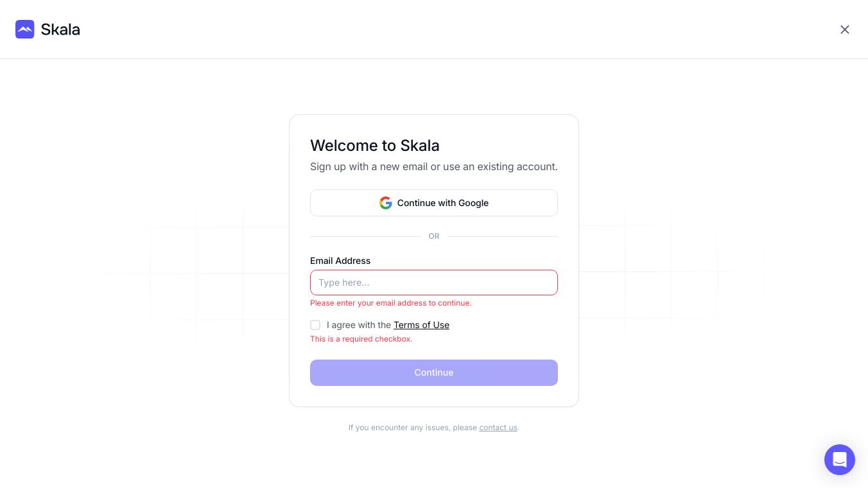Screen dimensions: 868x488
Task: Click the "Welcome to Skala" heading
Action: [x=375, y=146]
